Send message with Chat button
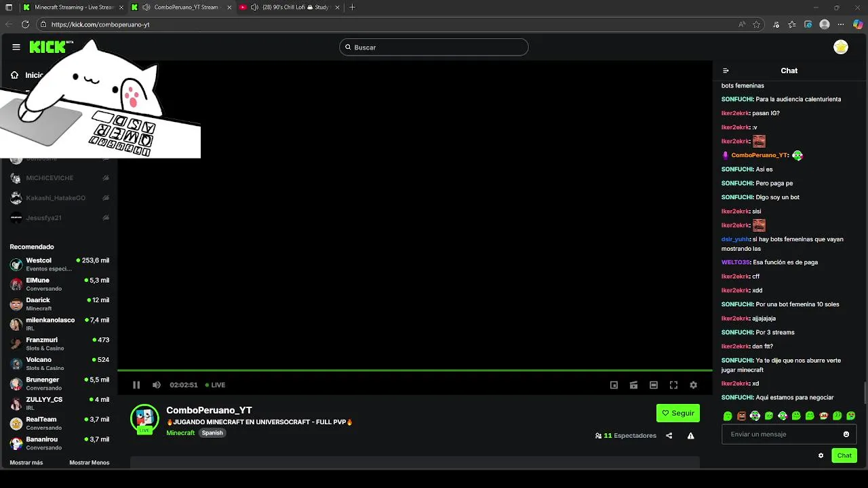 844,455
